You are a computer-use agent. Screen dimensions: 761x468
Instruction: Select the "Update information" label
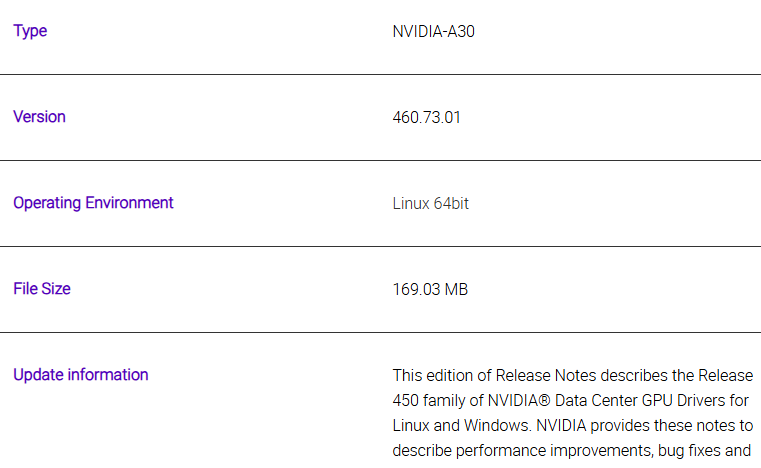point(80,375)
